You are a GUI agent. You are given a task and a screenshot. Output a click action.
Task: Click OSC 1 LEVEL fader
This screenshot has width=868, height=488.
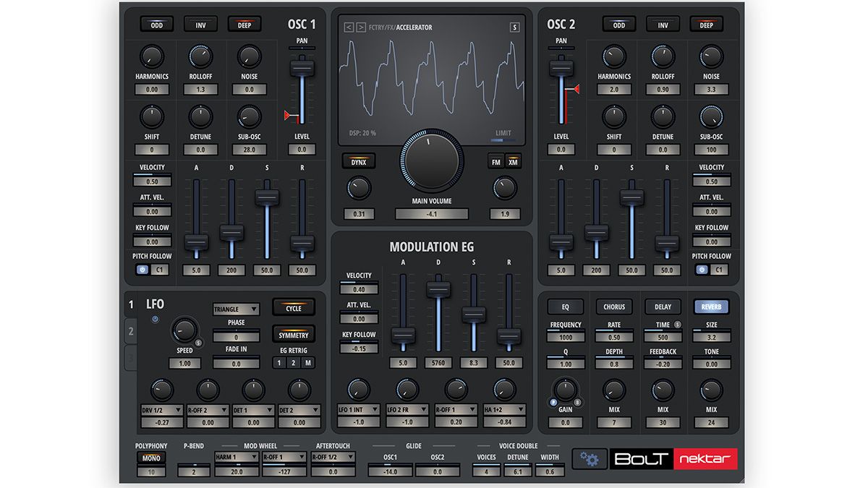pyautogui.click(x=302, y=69)
